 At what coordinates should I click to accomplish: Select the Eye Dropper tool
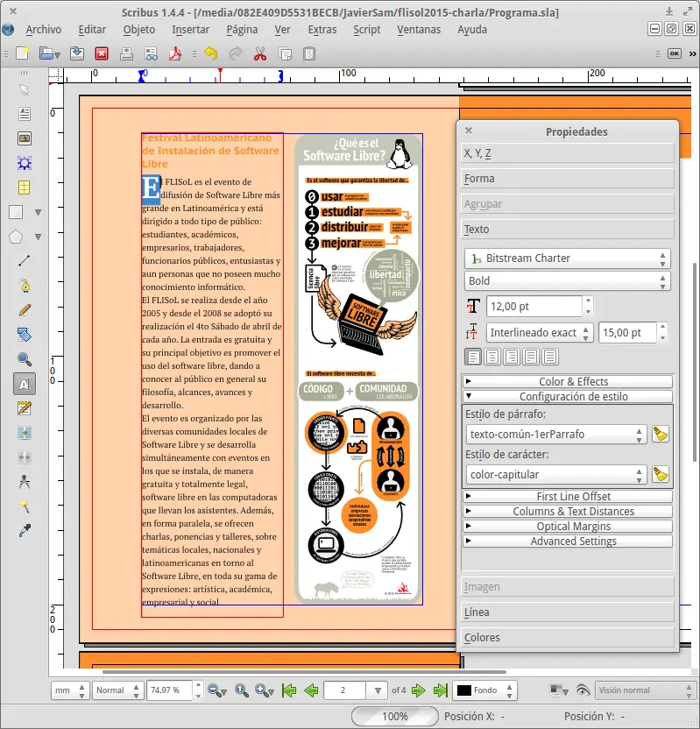(x=25, y=531)
